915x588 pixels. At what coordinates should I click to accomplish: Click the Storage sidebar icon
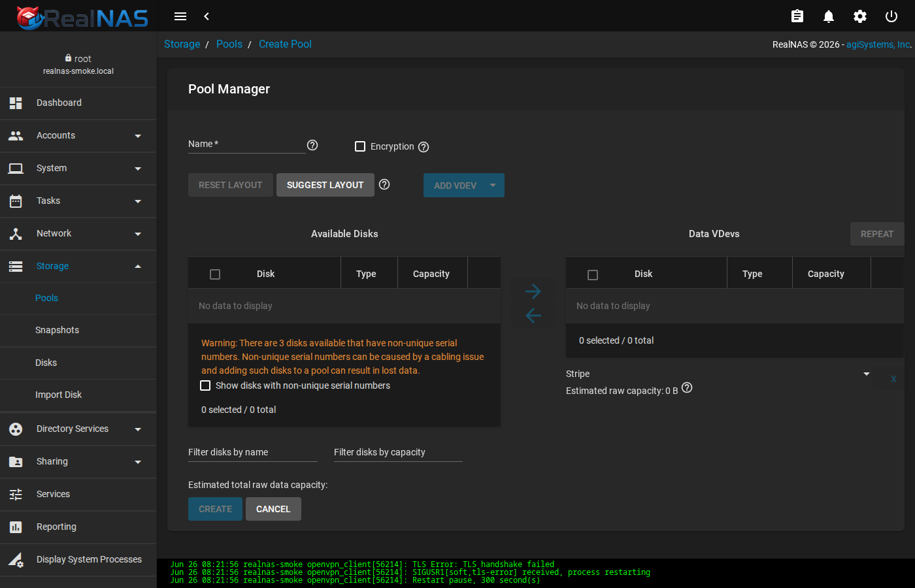[16, 266]
